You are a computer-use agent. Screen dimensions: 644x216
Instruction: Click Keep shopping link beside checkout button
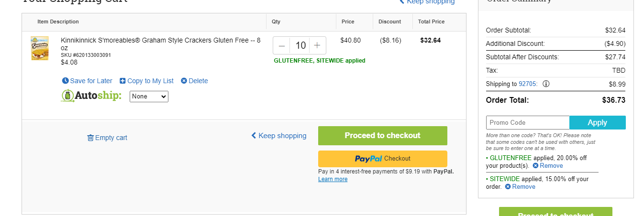click(x=279, y=136)
